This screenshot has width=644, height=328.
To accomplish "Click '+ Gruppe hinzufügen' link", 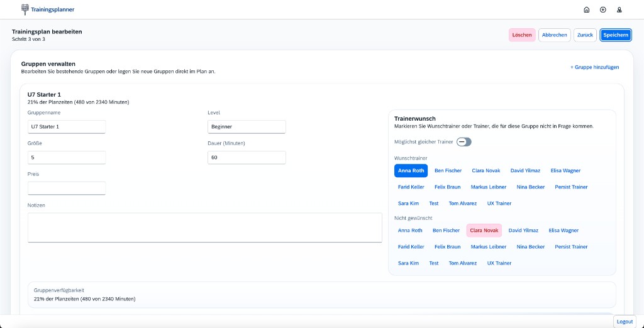I will click(x=594, y=67).
